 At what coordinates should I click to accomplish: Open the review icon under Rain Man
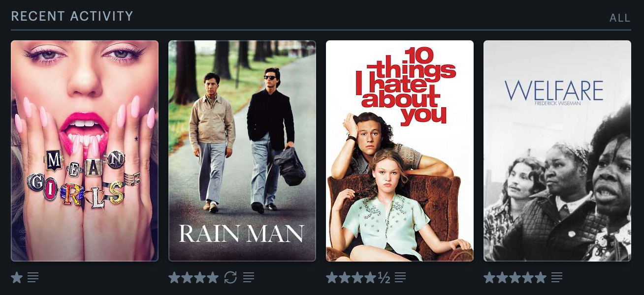pos(249,278)
